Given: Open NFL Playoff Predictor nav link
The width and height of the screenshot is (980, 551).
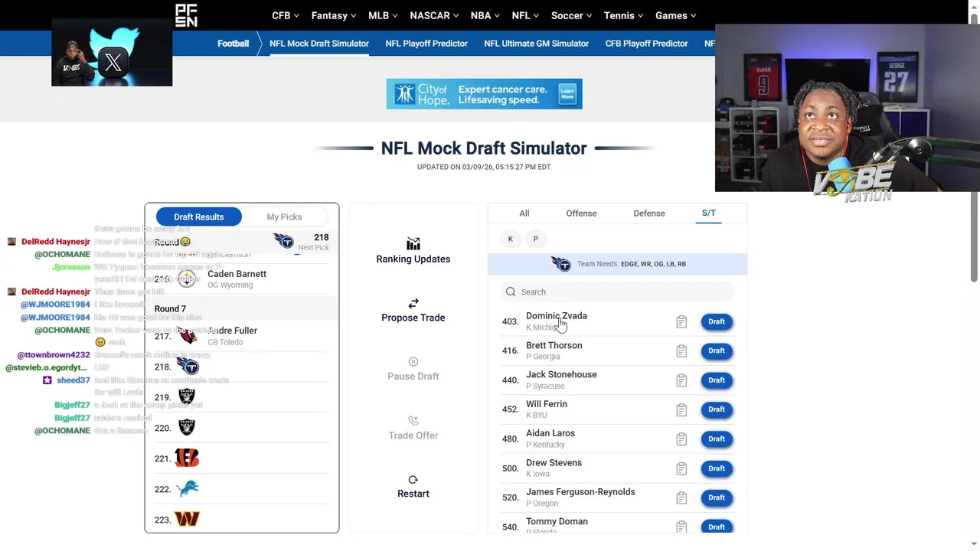Looking at the screenshot, I should (426, 44).
